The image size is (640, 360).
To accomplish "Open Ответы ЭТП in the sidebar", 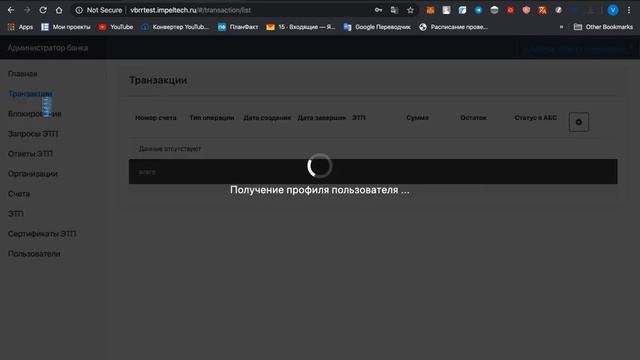I will [x=30, y=154].
